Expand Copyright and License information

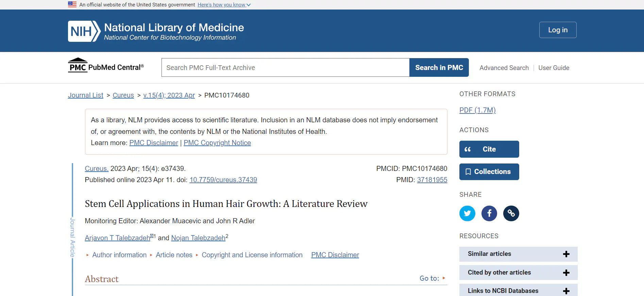(252, 255)
